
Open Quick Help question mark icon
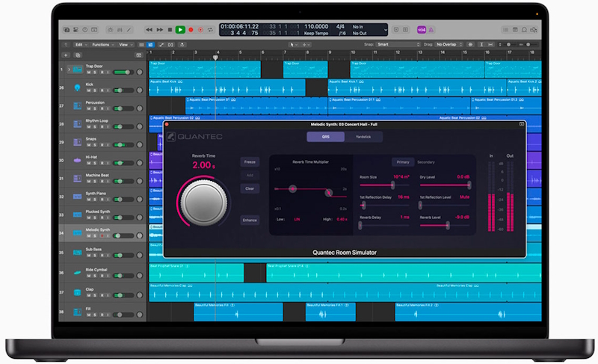(x=85, y=30)
